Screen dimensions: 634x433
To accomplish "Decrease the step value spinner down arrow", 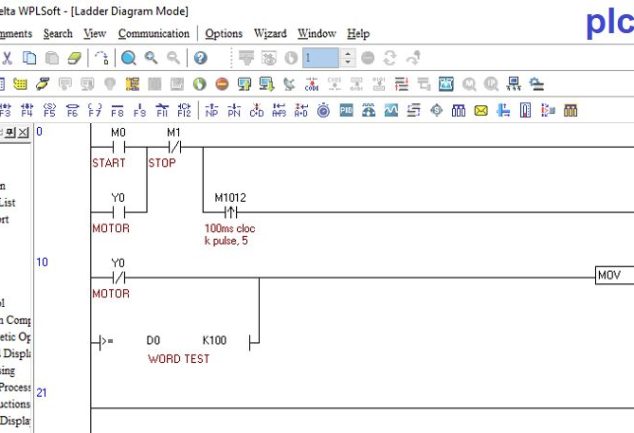I will 348,63.
